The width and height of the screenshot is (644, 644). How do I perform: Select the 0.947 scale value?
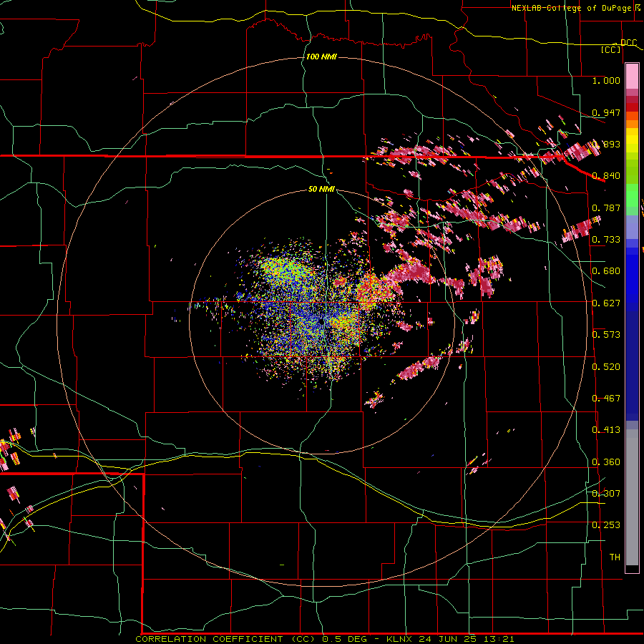606,112
